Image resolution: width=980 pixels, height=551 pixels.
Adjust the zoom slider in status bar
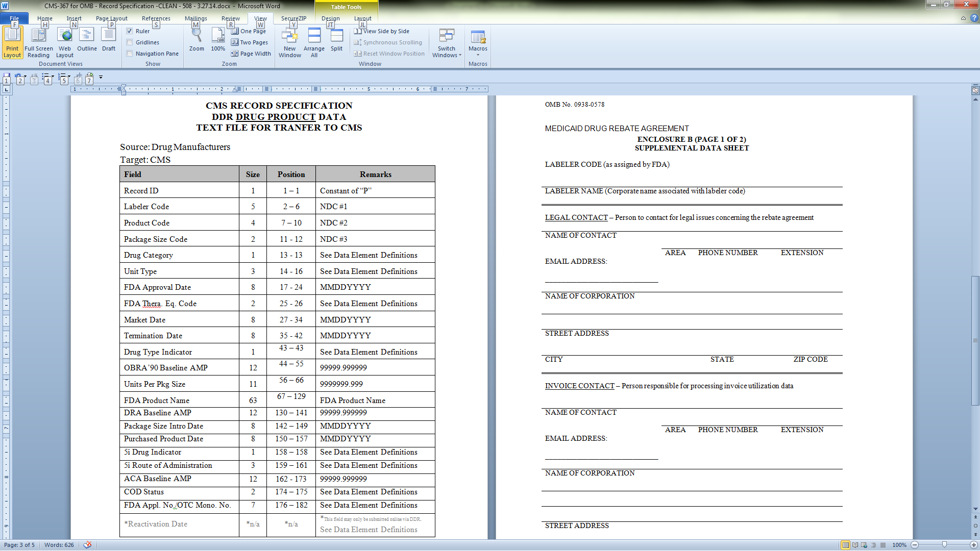coord(944,545)
